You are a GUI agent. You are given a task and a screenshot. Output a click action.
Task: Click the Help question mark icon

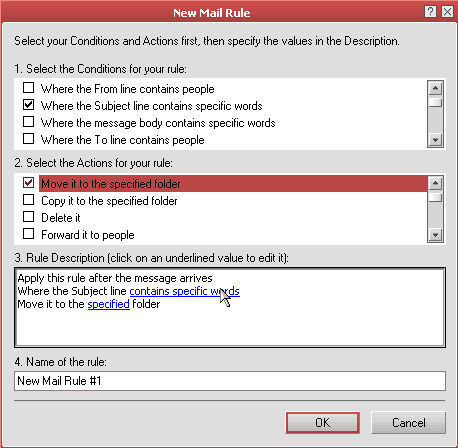[x=430, y=12]
